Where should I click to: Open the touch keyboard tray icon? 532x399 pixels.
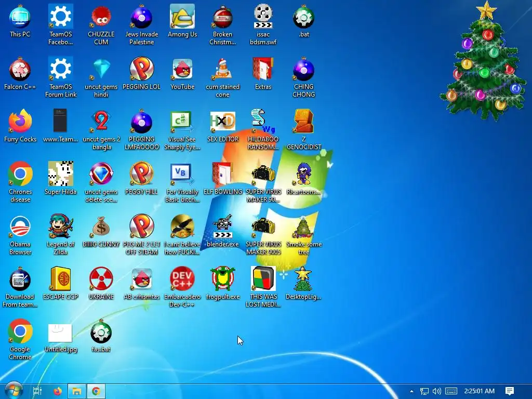tap(451, 391)
